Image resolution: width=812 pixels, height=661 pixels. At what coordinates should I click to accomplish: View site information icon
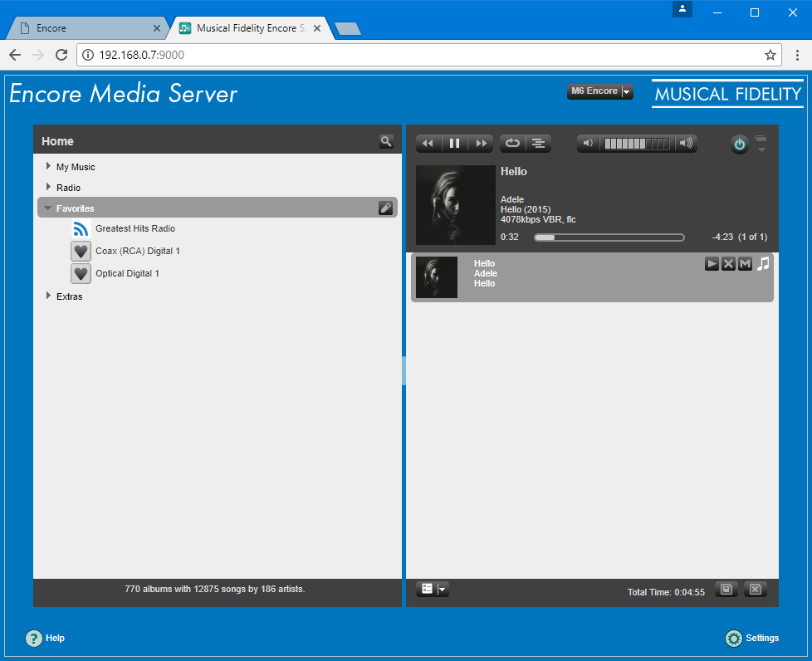[89, 55]
